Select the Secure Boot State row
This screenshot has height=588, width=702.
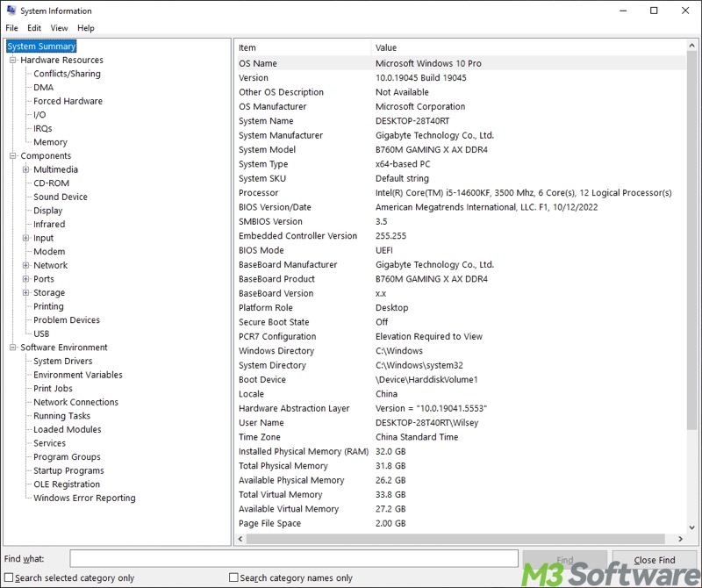point(460,322)
